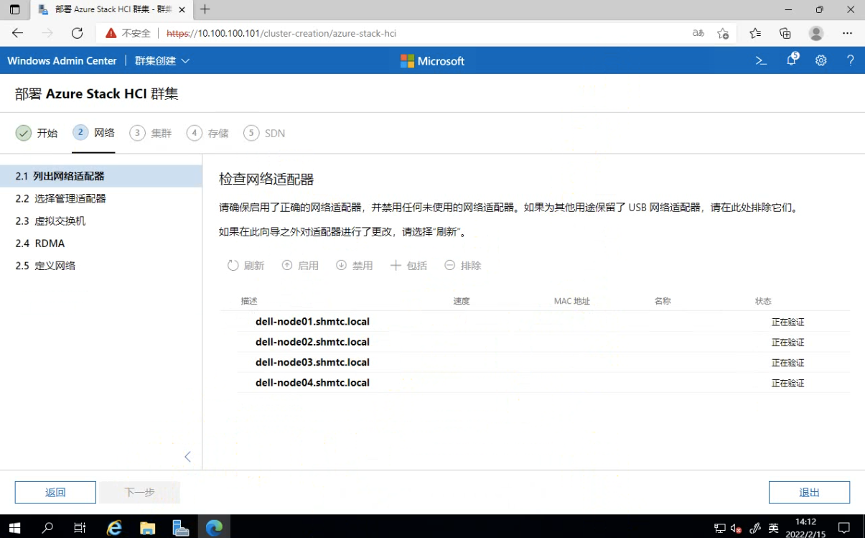Click the read aloud icon in address bar
The width and height of the screenshot is (866, 539).
click(x=698, y=33)
